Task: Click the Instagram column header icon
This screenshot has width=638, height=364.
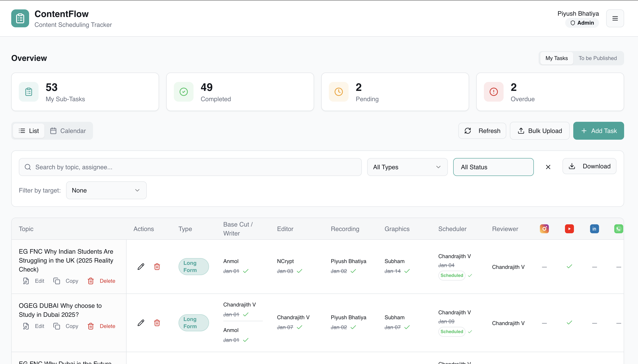Action: pyautogui.click(x=544, y=229)
